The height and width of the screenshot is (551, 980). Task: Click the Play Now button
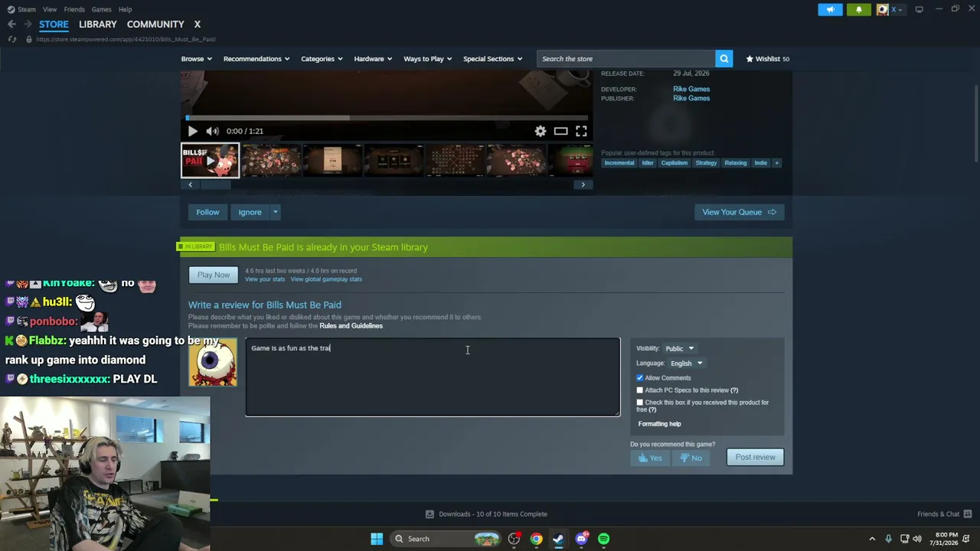214,275
